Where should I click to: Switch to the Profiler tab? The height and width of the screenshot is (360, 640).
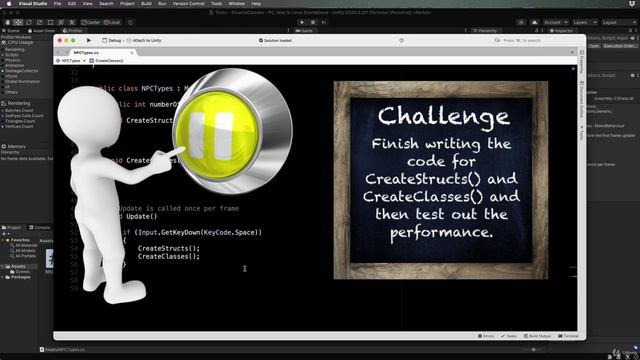coord(73,31)
